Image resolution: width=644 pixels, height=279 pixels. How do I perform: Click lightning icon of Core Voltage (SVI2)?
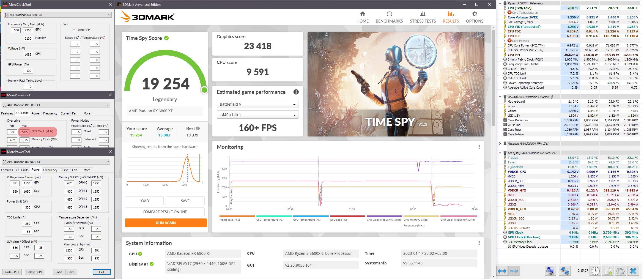point(505,17)
